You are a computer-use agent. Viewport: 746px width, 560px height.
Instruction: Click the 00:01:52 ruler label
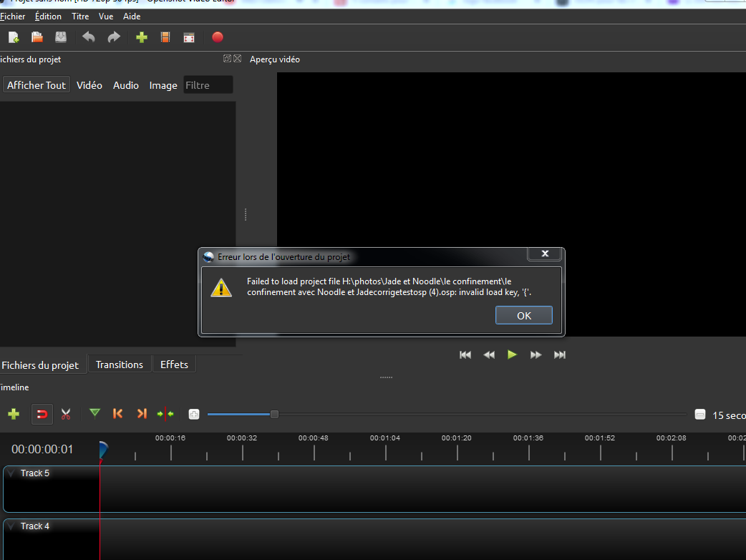coord(599,438)
